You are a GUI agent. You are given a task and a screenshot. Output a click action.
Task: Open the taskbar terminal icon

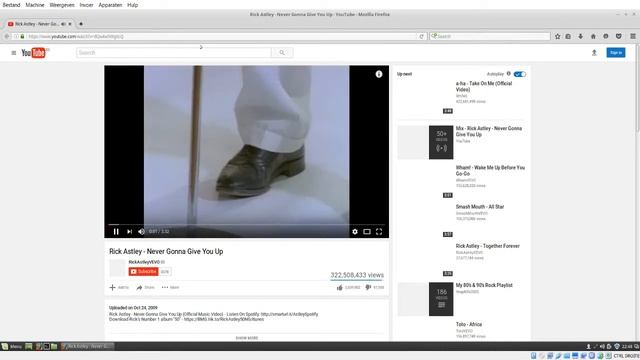[x=47, y=347]
